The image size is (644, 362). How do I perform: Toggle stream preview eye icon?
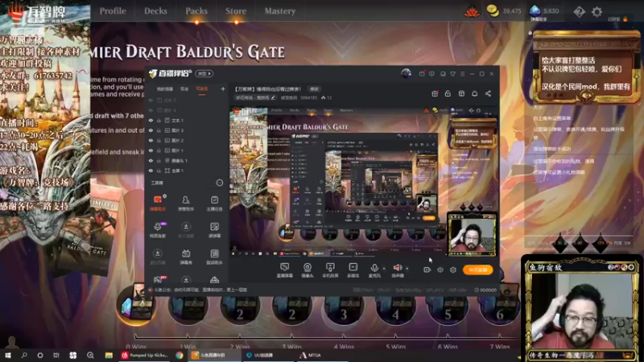(x=440, y=269)
